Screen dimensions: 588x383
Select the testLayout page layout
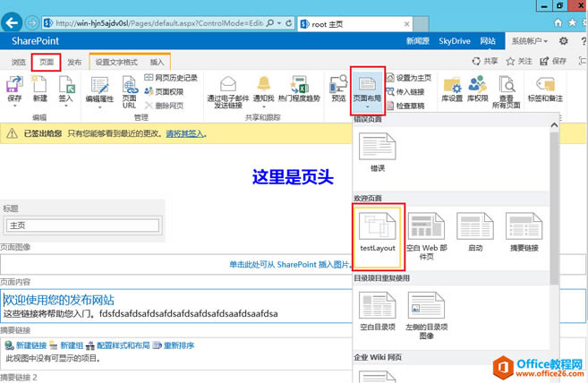pyautogui.click(x=378, y=236)
